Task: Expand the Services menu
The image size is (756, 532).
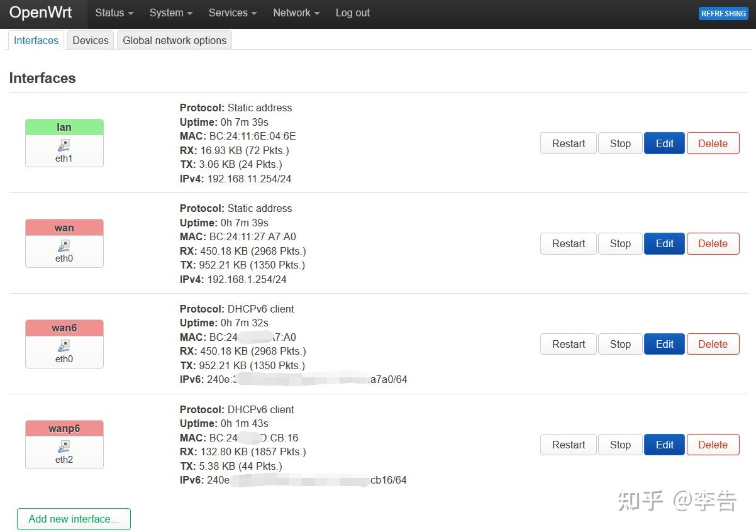Action: pyautogui.click(x=231, y=13)
